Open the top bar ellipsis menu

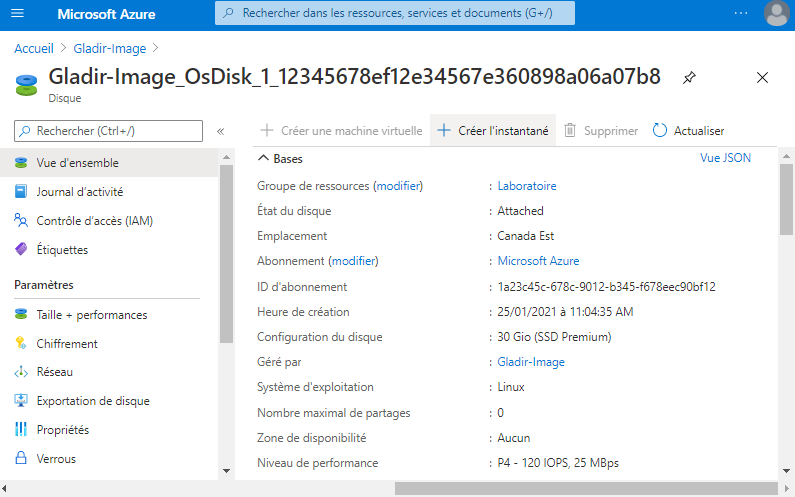pyautogui.click(x=741, y=14)
